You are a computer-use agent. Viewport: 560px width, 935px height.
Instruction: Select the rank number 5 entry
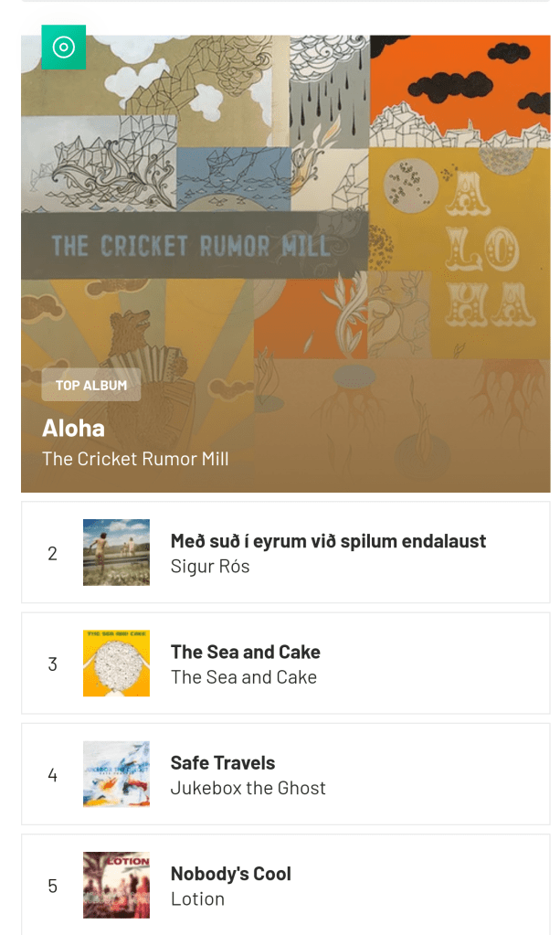click(52, 886)
